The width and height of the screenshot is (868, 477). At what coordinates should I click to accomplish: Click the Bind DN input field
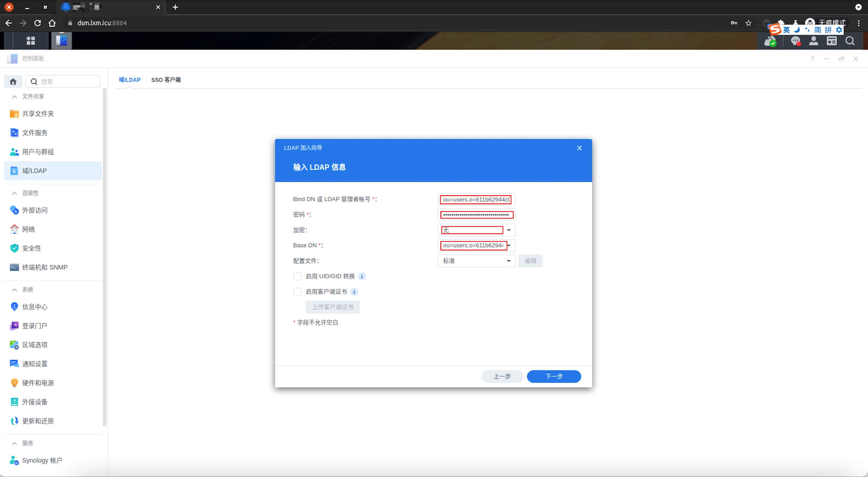point(476,199)
